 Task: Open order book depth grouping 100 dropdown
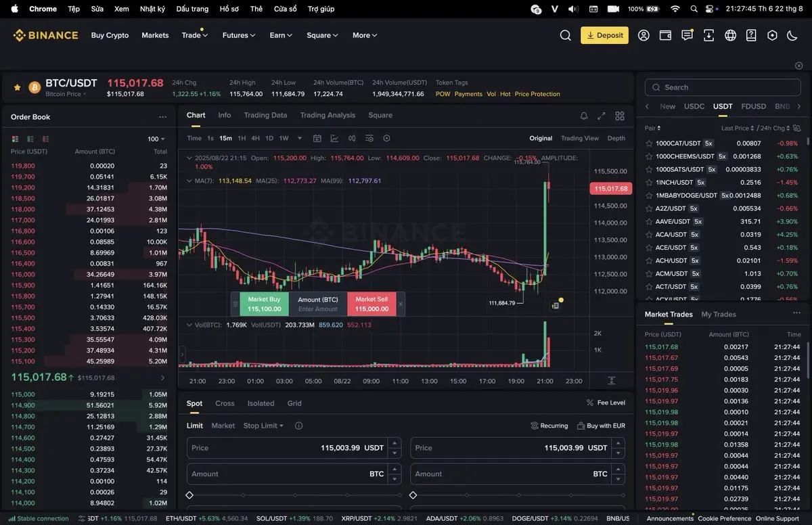pos(156,139)
